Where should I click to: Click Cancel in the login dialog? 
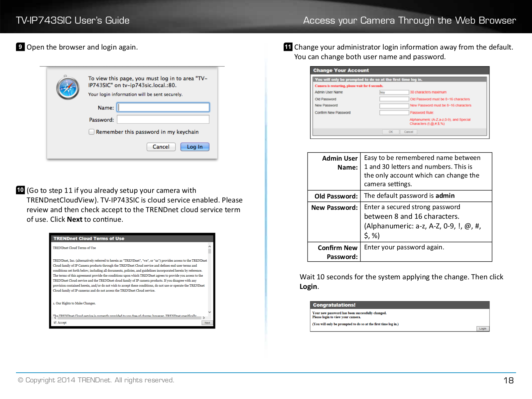161,147
